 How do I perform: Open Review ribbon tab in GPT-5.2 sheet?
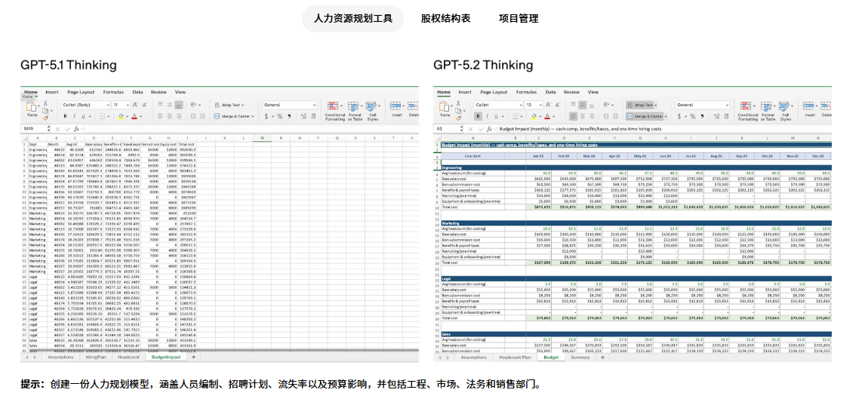pos(571,92)
